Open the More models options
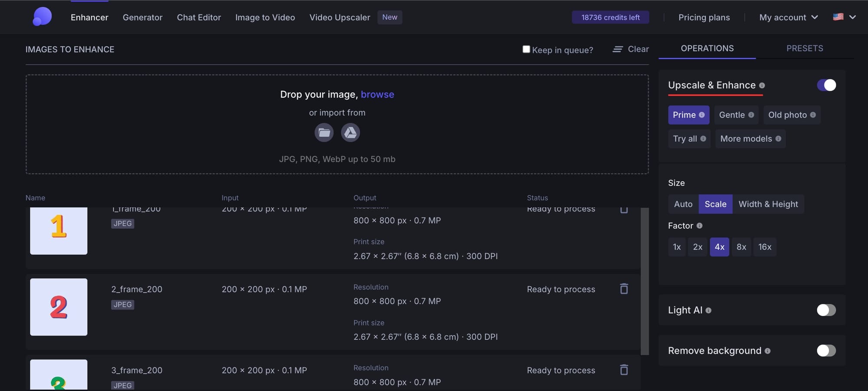868x391 pixels. coord(750,139)
